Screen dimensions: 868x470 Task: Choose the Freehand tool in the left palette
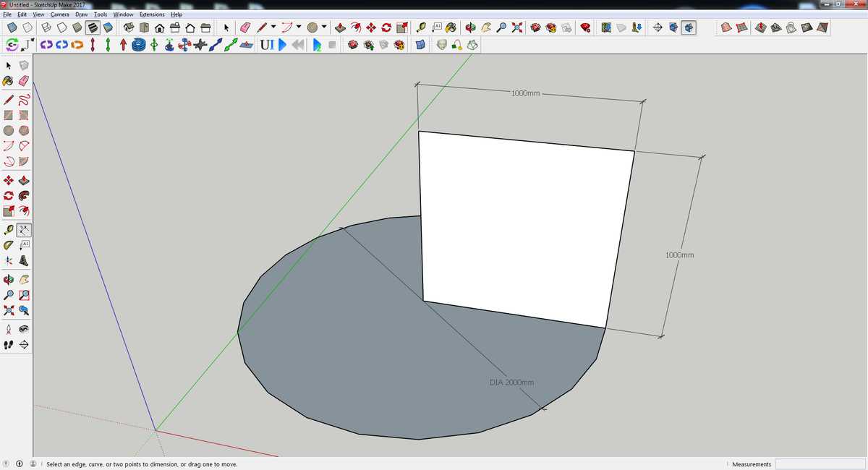pyautogui.click(x=24, y=98)
